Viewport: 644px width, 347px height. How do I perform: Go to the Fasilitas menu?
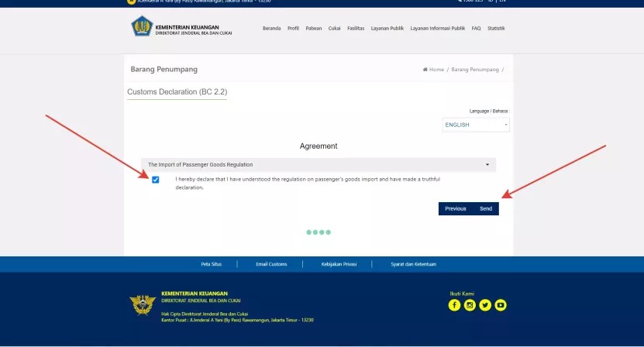(x=356, y=29)
